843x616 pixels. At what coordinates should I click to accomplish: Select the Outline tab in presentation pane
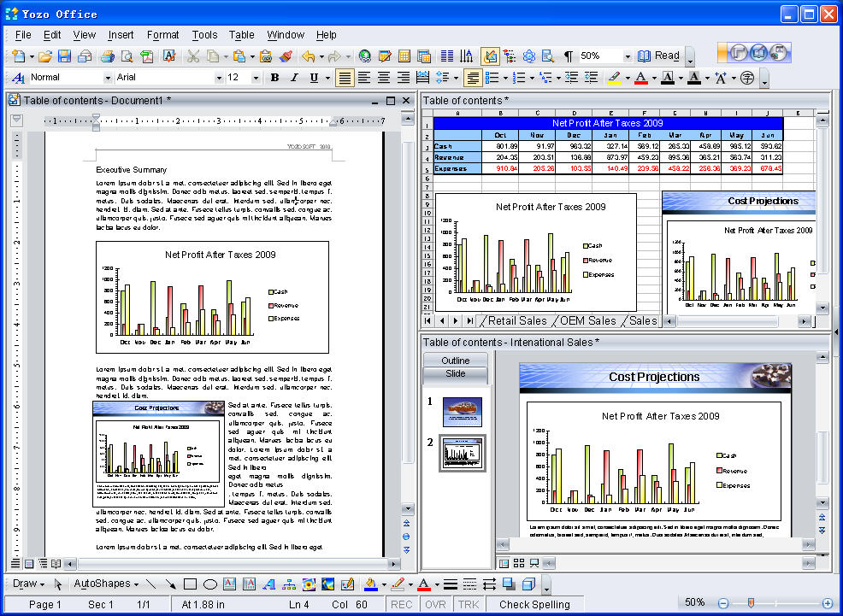point(456,361)
